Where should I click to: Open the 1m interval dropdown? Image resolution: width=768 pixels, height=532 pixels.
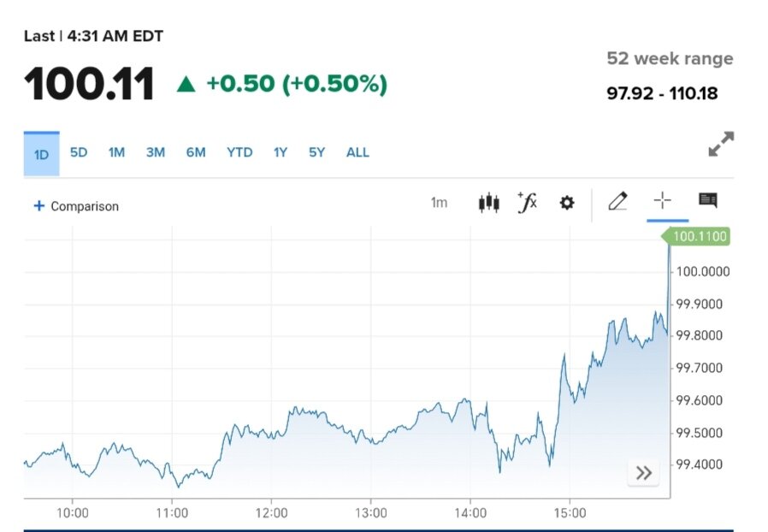click(x=439, y=203)
